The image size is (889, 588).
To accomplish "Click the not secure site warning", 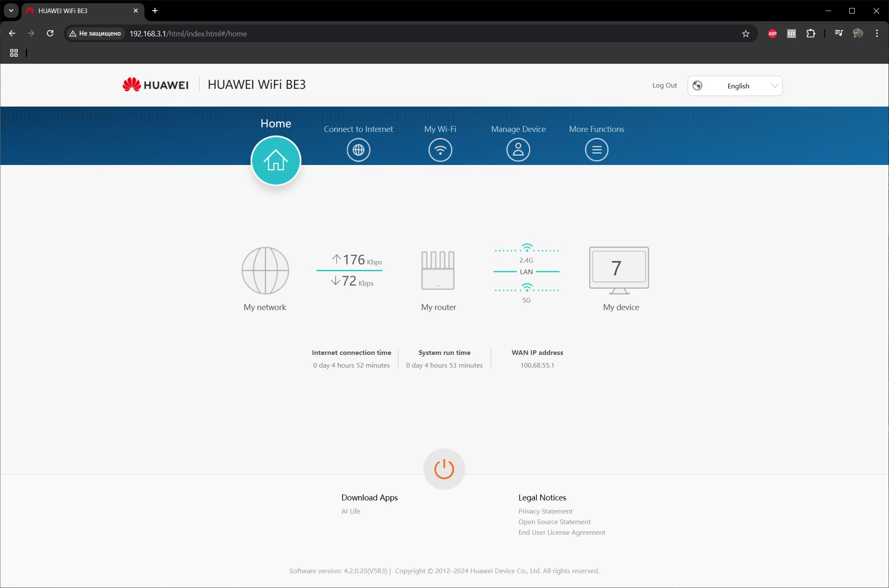I will (96, 33).
